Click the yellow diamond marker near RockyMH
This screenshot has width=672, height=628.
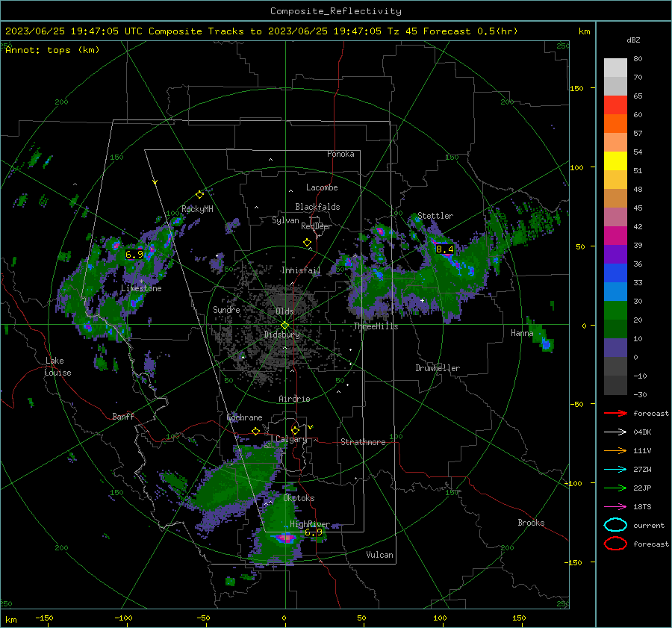click(x=199, y=195)
